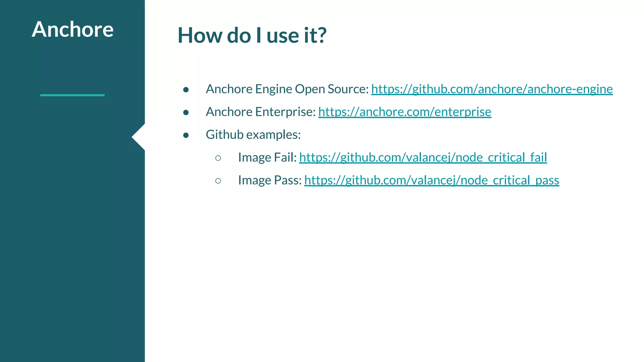Open the node_critical_pass GitHub link
Viewport: 644px width, 362px height.
(431, 180)
